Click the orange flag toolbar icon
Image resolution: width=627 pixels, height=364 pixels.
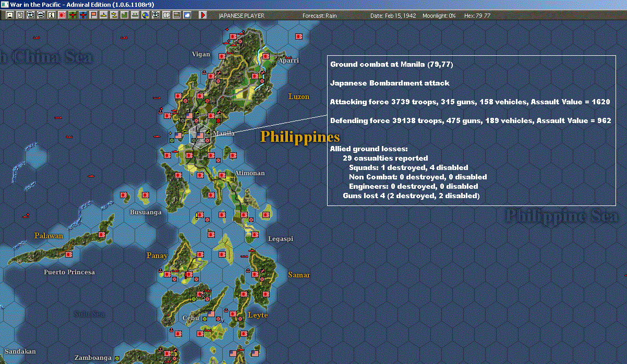pos(93,15)
